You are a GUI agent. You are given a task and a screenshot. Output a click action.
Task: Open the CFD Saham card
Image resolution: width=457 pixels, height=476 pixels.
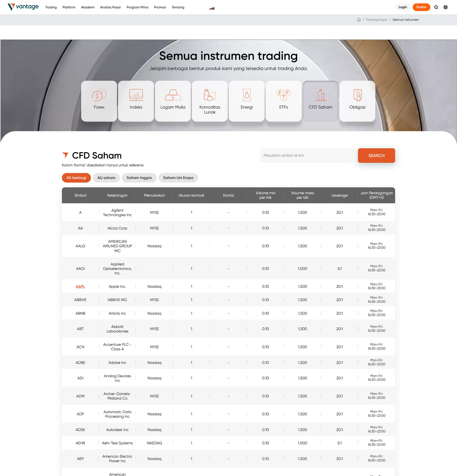[x=320, y=101]
